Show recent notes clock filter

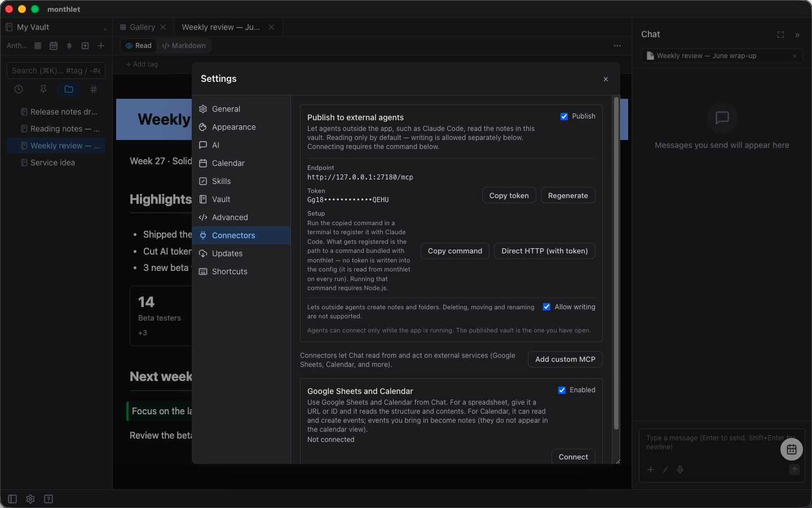pos(19,89)
